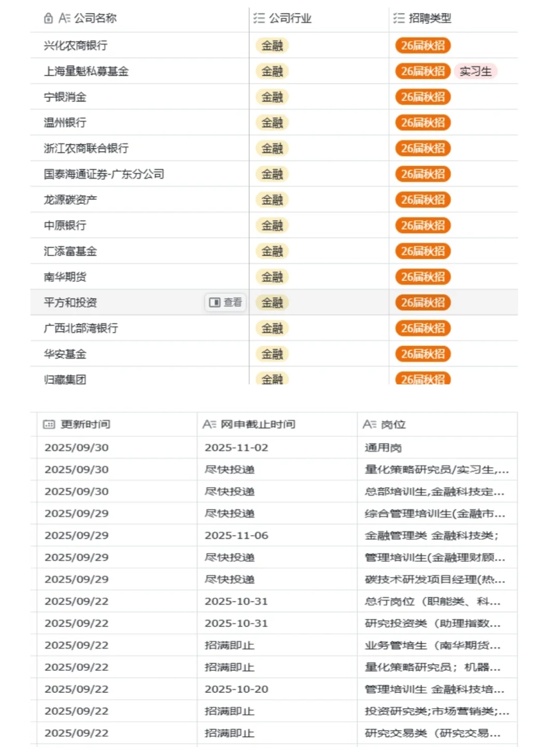Click company name 宁银消金

[65, 97]
